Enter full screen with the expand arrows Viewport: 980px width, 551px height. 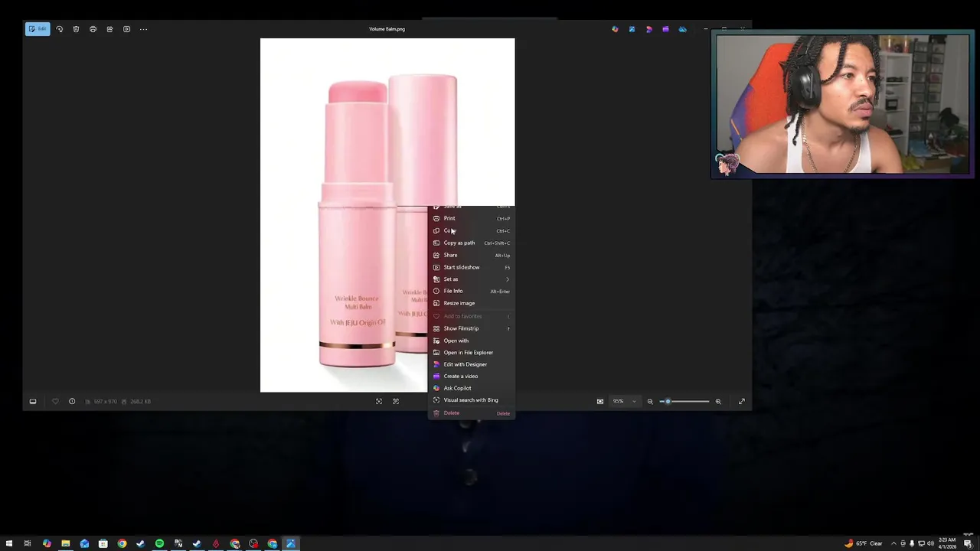point(742,401)
